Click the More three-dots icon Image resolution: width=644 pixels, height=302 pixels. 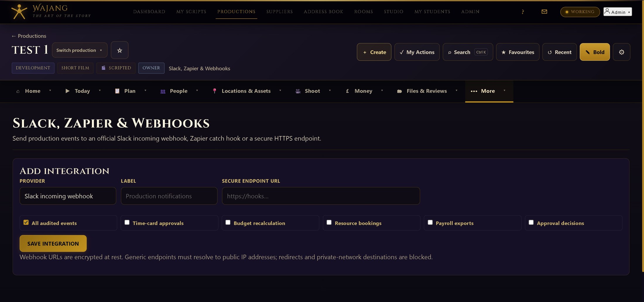pos(474,91)
